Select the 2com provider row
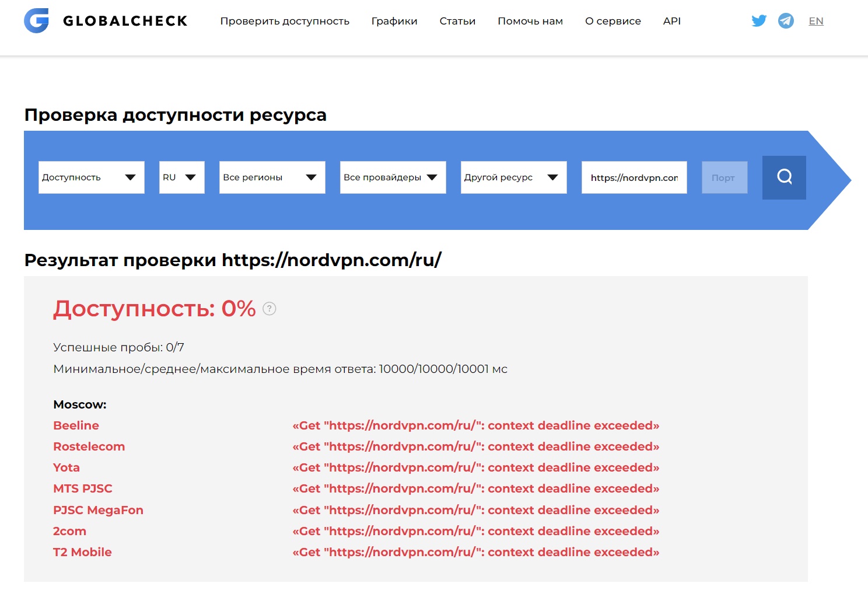 pos(69,531)
